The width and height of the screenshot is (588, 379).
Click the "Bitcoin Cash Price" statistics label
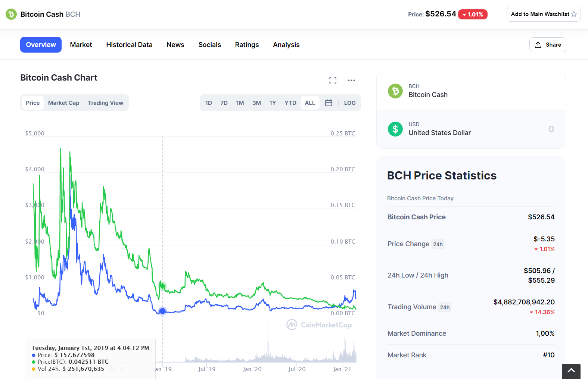tap(417, 217)
